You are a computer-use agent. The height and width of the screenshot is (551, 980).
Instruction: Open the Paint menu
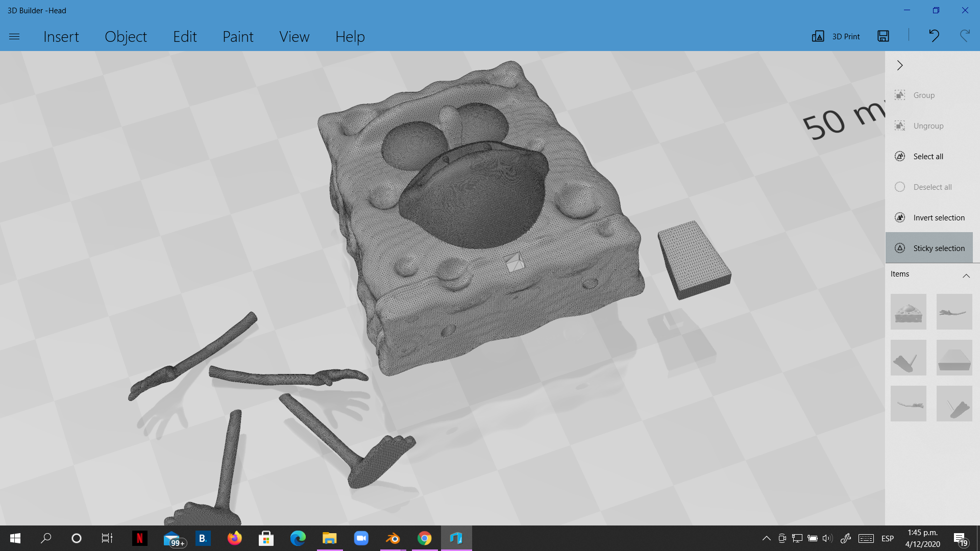(x=238, y=37)
